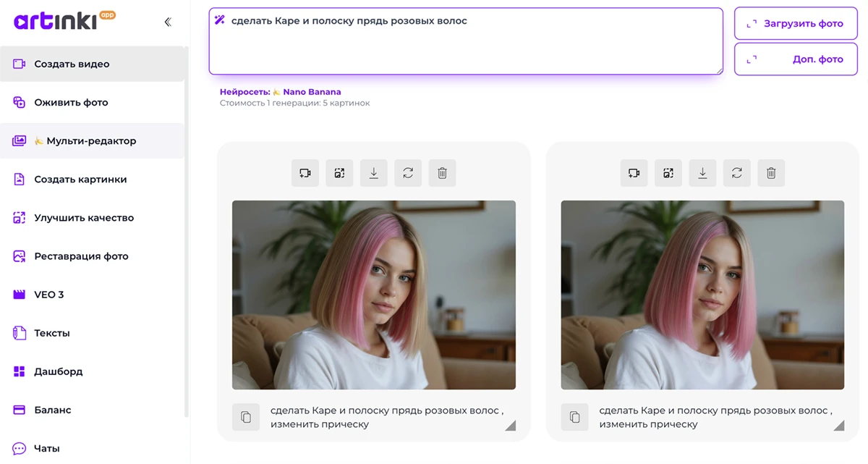Download the right generated image
Image resolution: width=868 pixels, height=464 pixels.
702,173
